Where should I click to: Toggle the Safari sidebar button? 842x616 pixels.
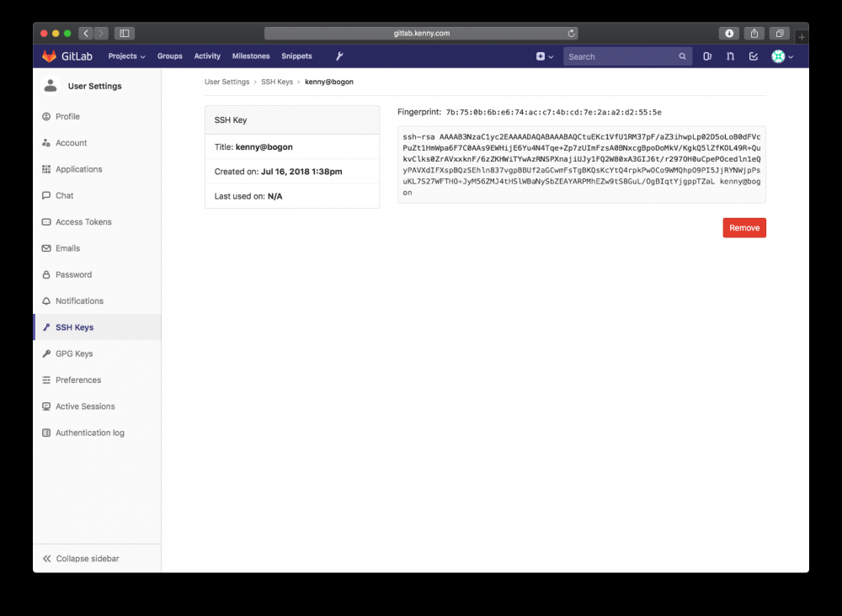pos(125,34)
